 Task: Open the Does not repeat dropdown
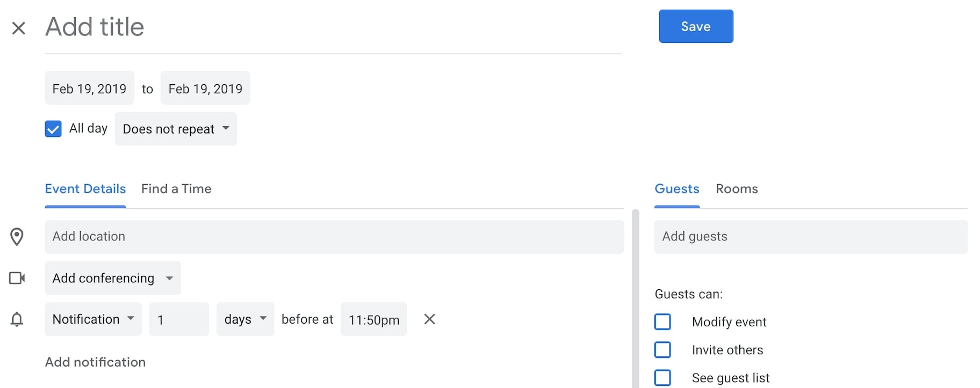(x=176, y=129)
